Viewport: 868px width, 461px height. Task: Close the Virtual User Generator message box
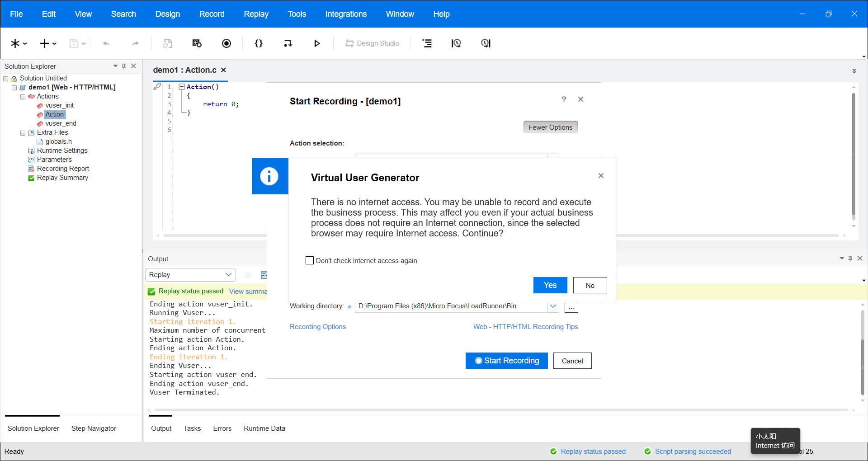601,176
